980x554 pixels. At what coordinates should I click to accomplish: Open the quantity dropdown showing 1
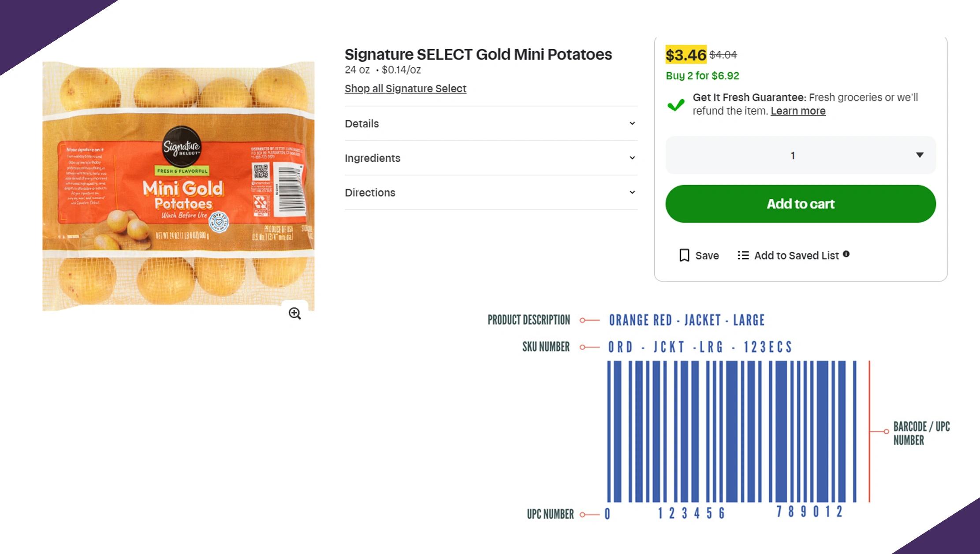tap(800, 156)
